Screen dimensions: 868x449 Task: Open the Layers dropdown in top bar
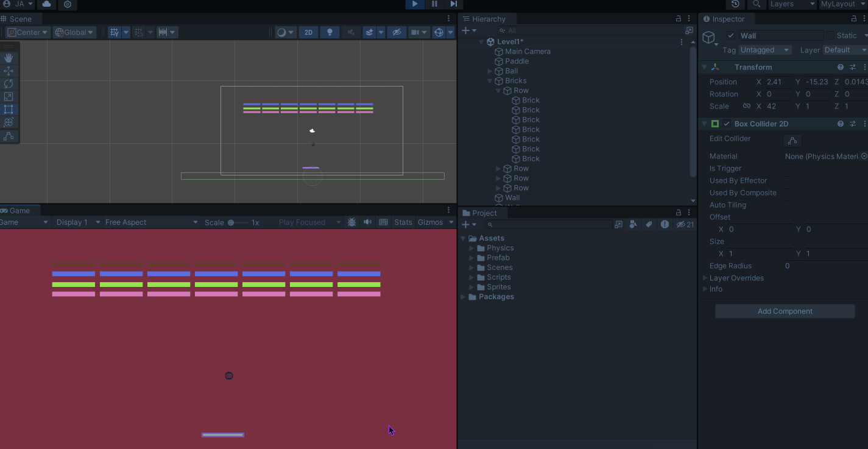point(791,4)
